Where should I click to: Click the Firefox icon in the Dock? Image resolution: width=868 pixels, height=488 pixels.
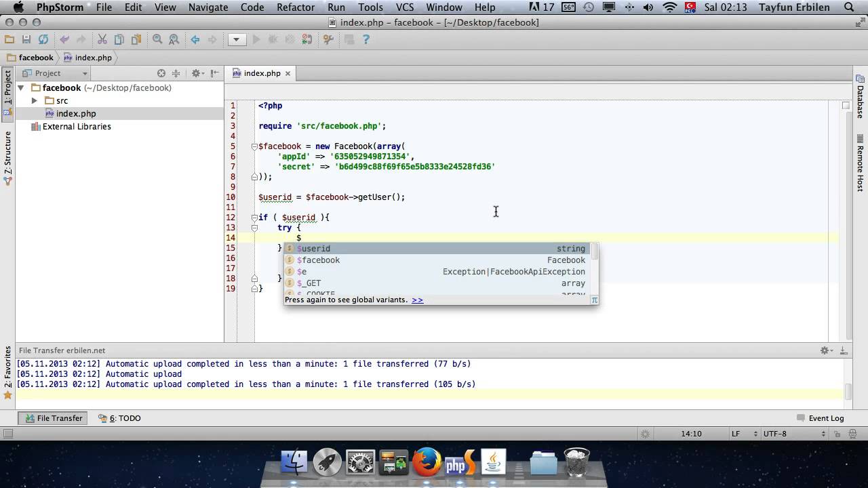pos(427,463)
